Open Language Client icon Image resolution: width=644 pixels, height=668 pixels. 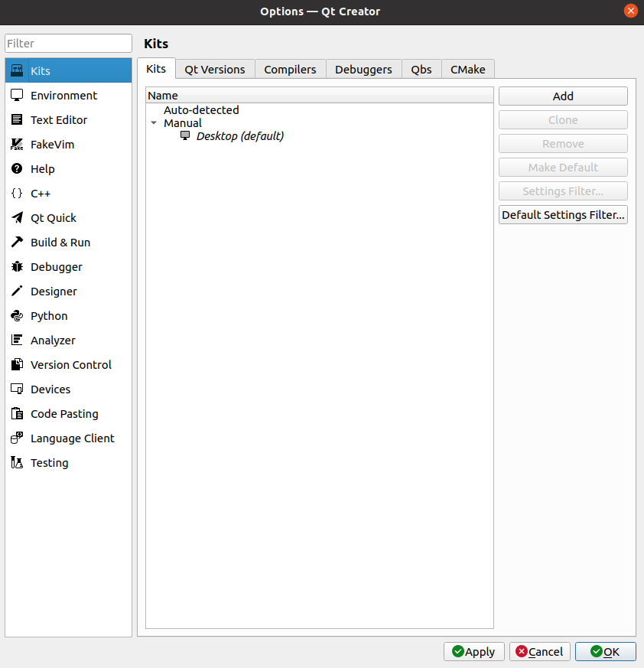(17, 438)
